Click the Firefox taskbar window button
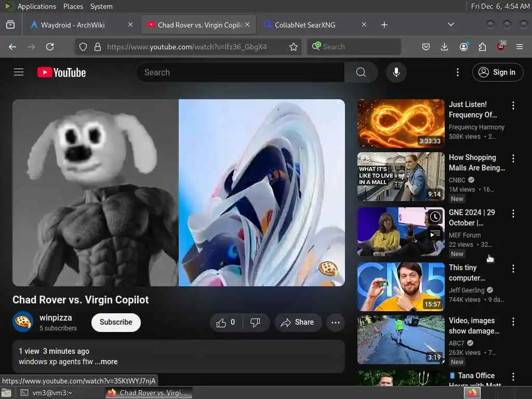 149,393
